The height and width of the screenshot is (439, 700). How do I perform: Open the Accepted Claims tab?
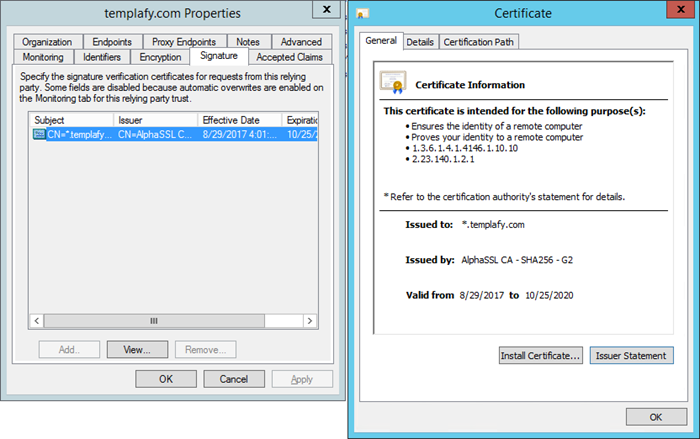pyautogui.click(x=290, y=57)
